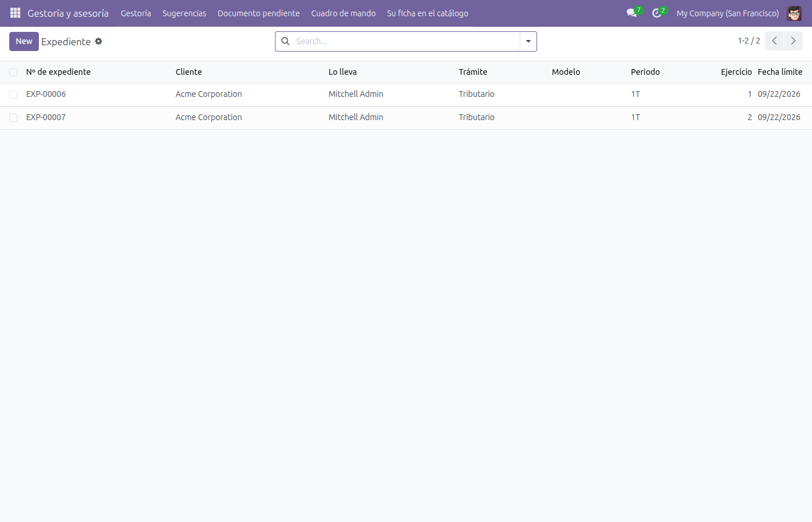Viewport: 812px width, 522px height.
Task: Click 09/22/2026 date in EXP-00007 row
Action: point(779,117)
